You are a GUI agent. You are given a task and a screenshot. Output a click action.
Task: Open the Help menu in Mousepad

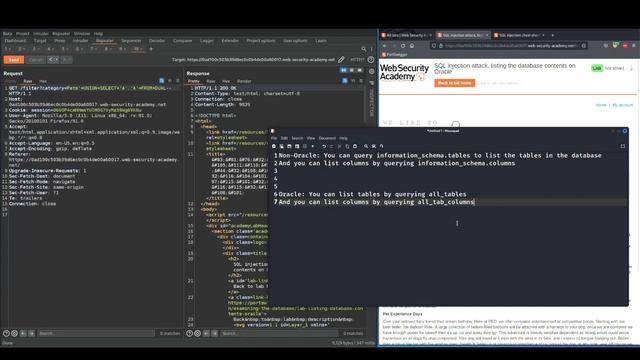pyautogui.click(x=343, y=138)
